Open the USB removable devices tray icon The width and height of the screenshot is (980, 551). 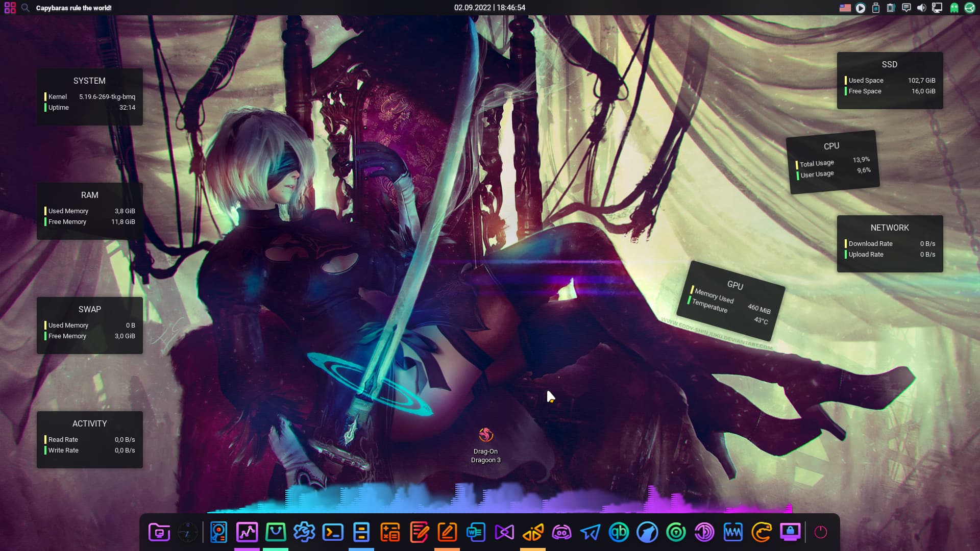click(x=876, y=8)
